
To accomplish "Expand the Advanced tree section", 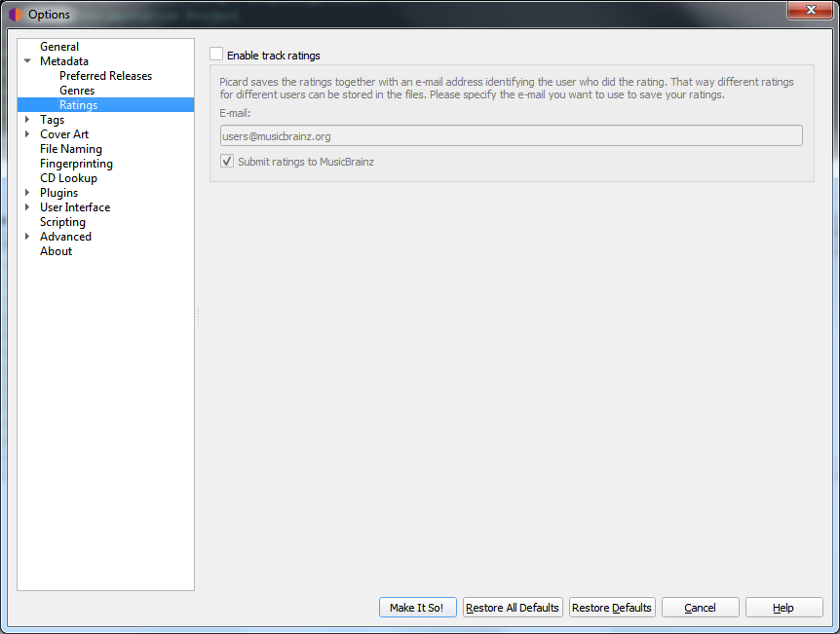I will pos(27,236).
